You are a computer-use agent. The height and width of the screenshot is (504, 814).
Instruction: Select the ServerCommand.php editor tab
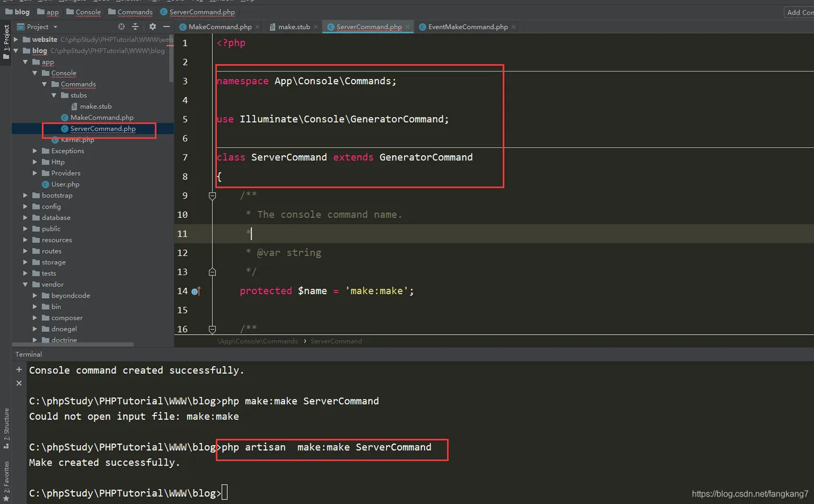369,27
